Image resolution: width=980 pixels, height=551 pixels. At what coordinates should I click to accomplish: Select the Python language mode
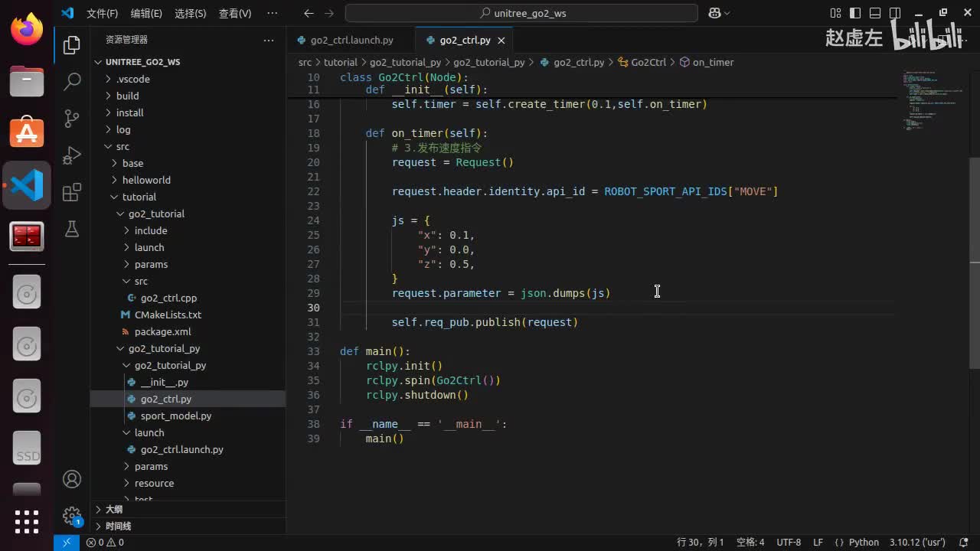coord(864,542)
